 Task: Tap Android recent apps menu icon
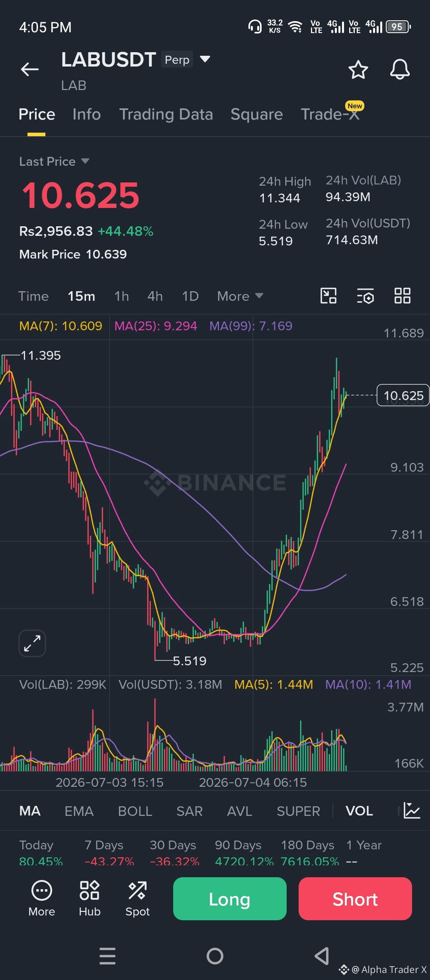107,956
